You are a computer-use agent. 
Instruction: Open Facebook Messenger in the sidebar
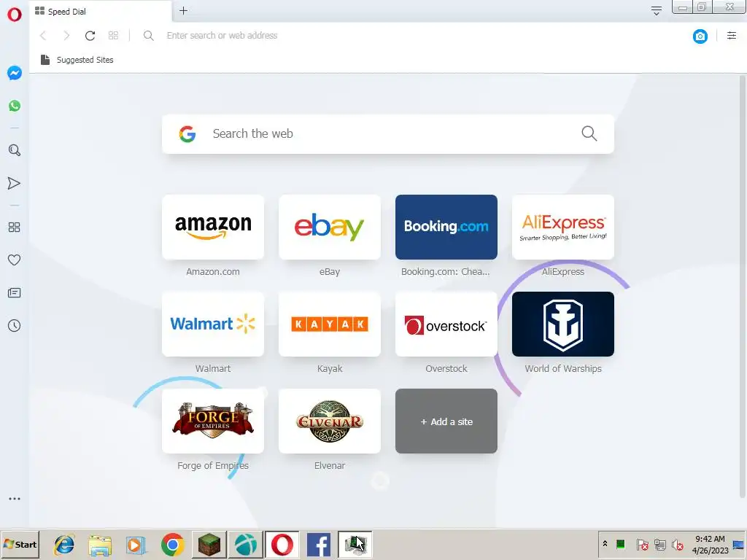(15, 73)
